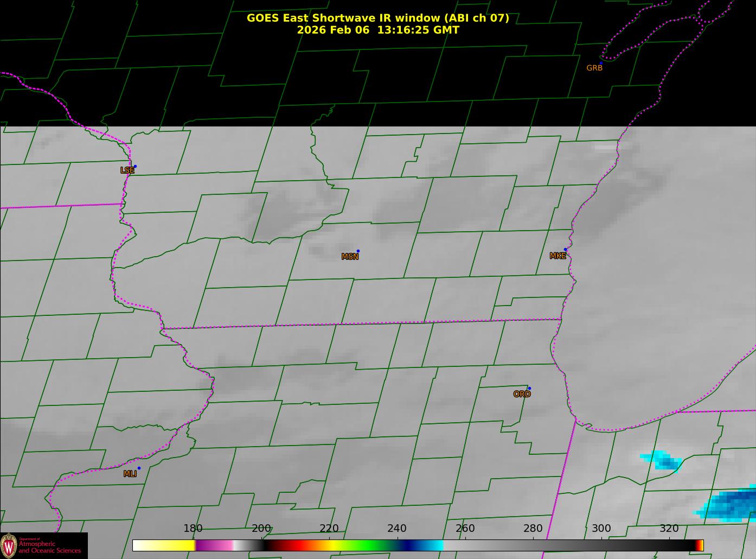This screenshot has width=756, height=559.
Task: Click the MLI station label
Action: (130, 474)
